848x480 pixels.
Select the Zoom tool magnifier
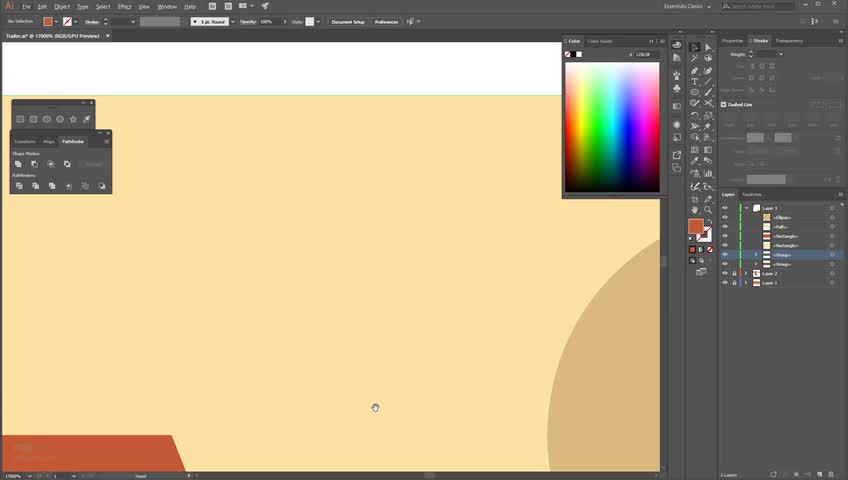[x=708, y=210]
